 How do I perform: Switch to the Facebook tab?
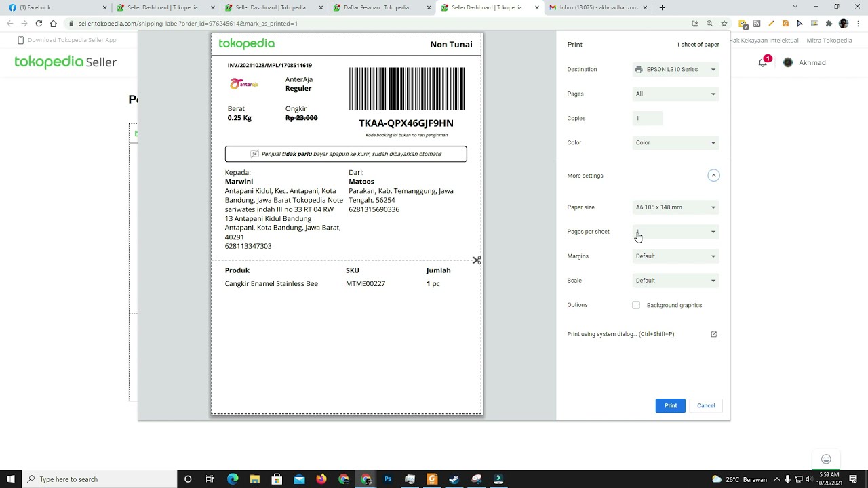57,7
